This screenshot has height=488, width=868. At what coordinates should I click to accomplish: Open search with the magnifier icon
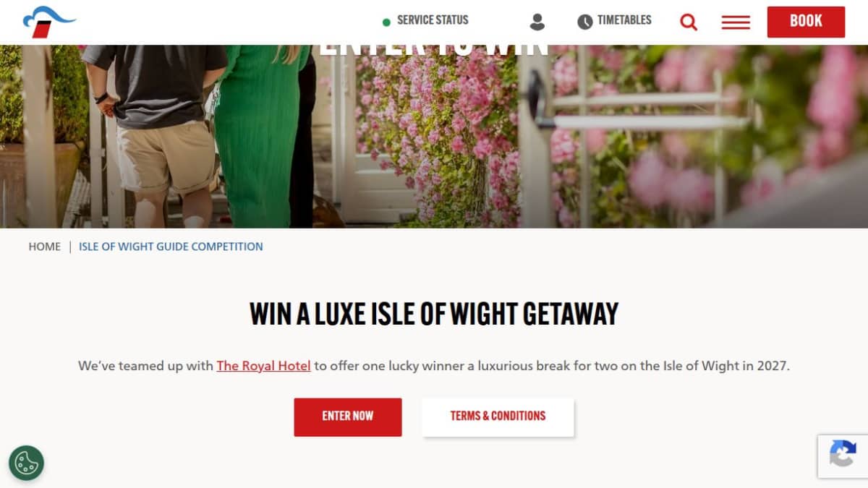[689, 22]
